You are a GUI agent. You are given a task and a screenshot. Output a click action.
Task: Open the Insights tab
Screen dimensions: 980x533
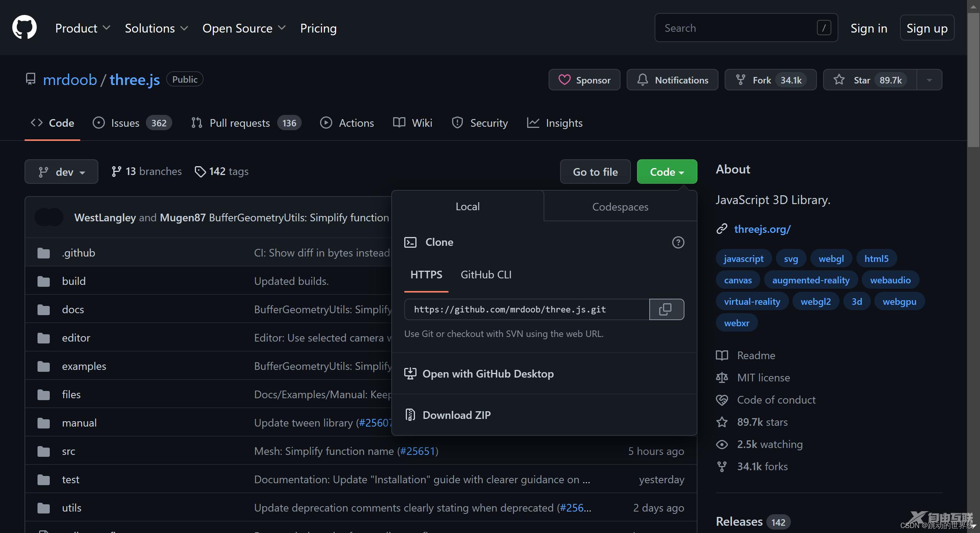point(555,123)
